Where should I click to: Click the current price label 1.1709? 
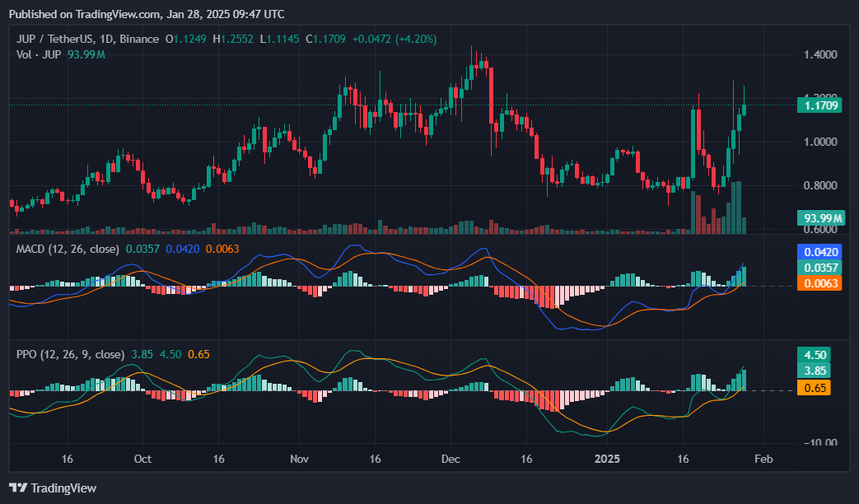point(819,105)
